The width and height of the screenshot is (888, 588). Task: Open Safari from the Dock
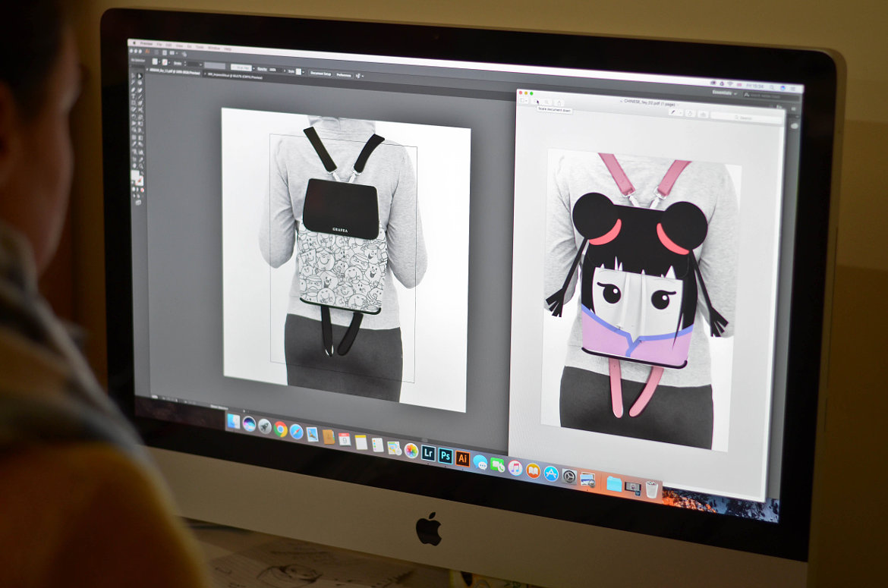tap(296, 432)
